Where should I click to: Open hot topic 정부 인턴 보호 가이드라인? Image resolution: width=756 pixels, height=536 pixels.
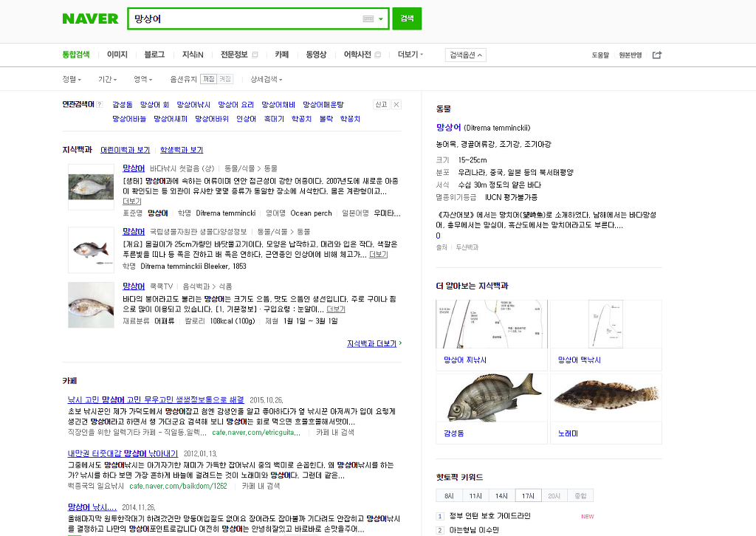[490, 516]
